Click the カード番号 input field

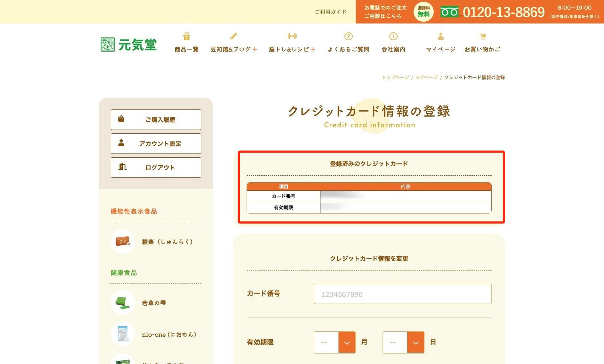click(403, 294)
